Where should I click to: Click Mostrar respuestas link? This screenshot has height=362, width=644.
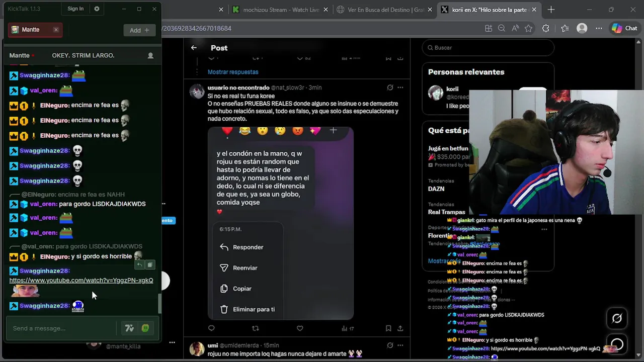pos(233,72)
